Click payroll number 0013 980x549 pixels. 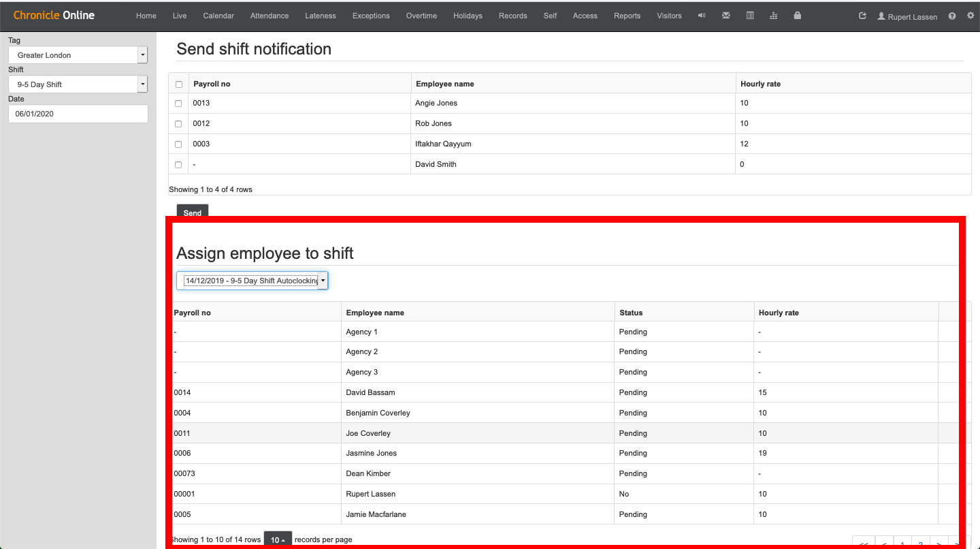201,103
